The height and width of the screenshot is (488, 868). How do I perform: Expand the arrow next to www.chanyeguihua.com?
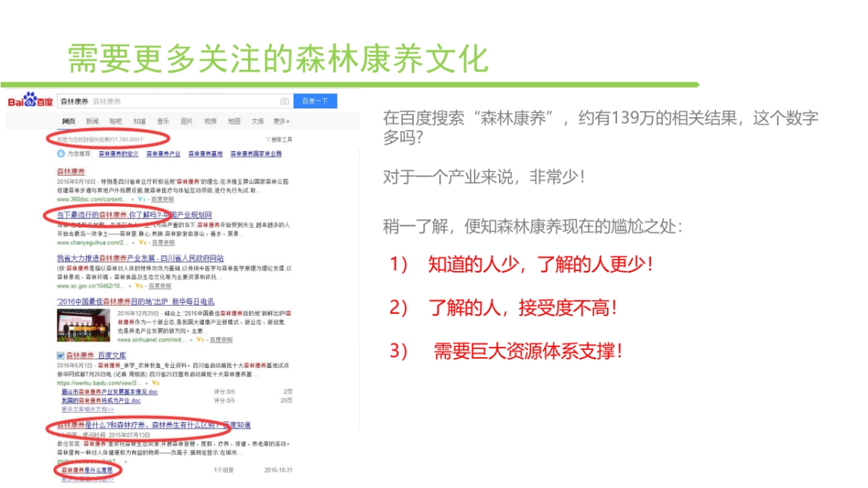point(132,243)
